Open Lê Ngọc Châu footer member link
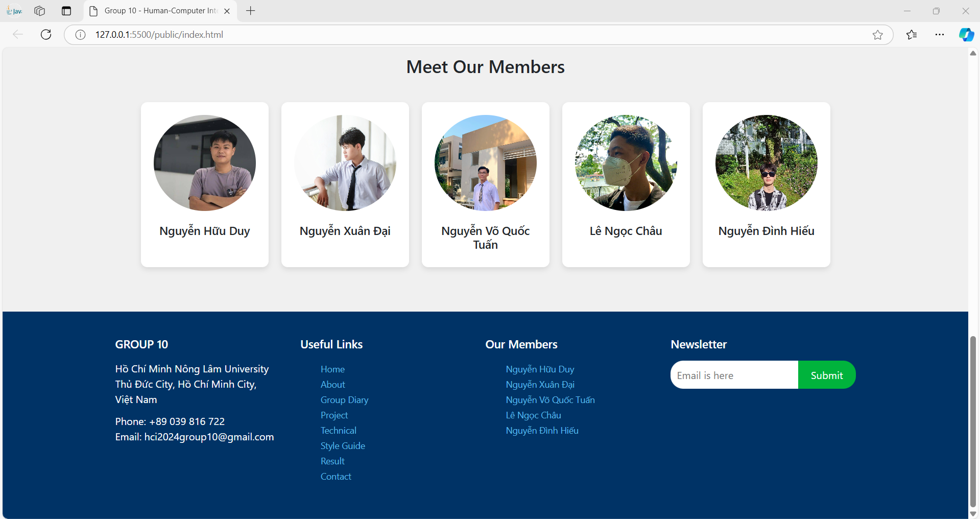Image resolution: width=980 pixels, height=519 pixels. click(x=533, y=415)
